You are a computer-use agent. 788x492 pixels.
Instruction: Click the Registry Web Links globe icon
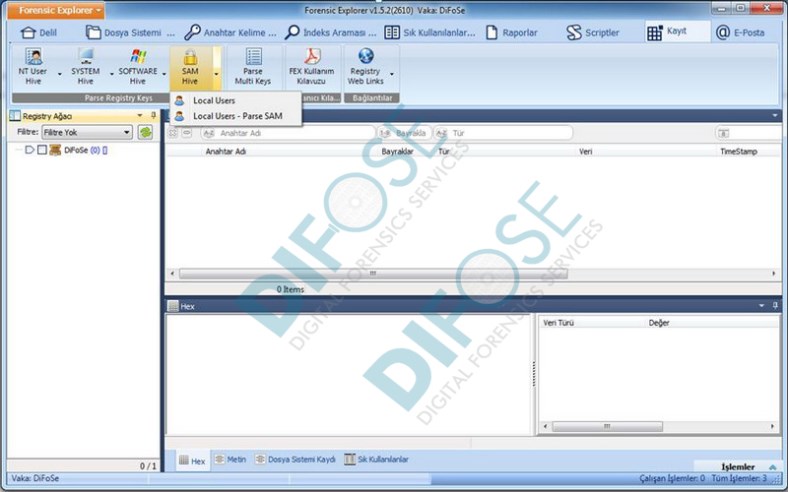365,58
